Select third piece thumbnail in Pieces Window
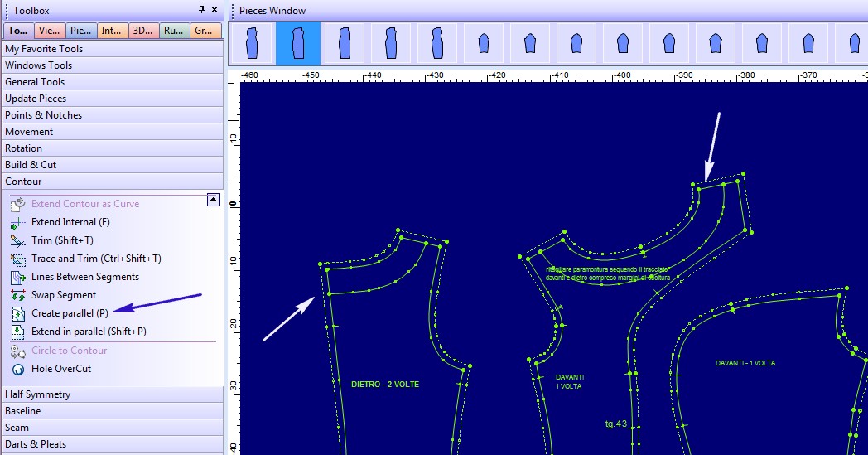868x455 pixels. [345, 43]
